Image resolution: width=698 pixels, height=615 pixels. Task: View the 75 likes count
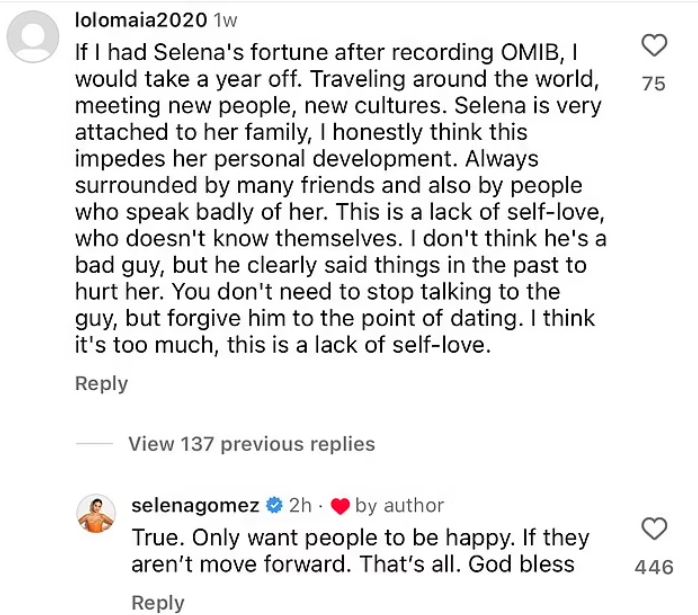pyautogui.click(x=653, y=85)
